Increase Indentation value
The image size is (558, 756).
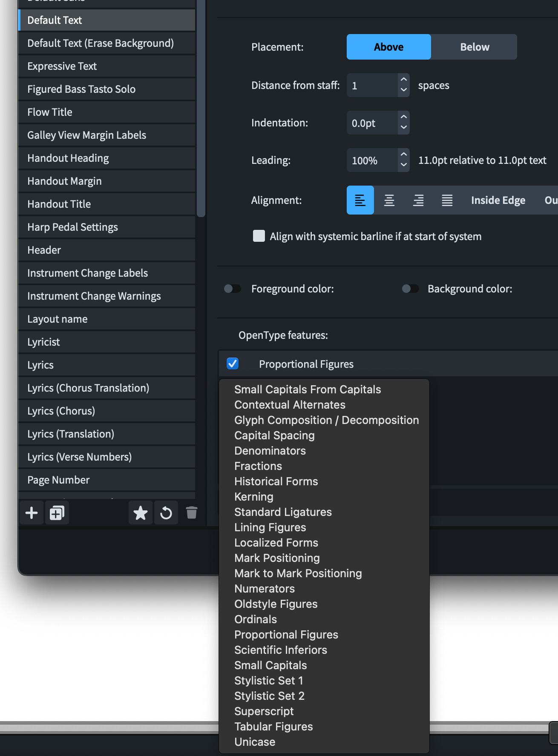pos(404,117)
